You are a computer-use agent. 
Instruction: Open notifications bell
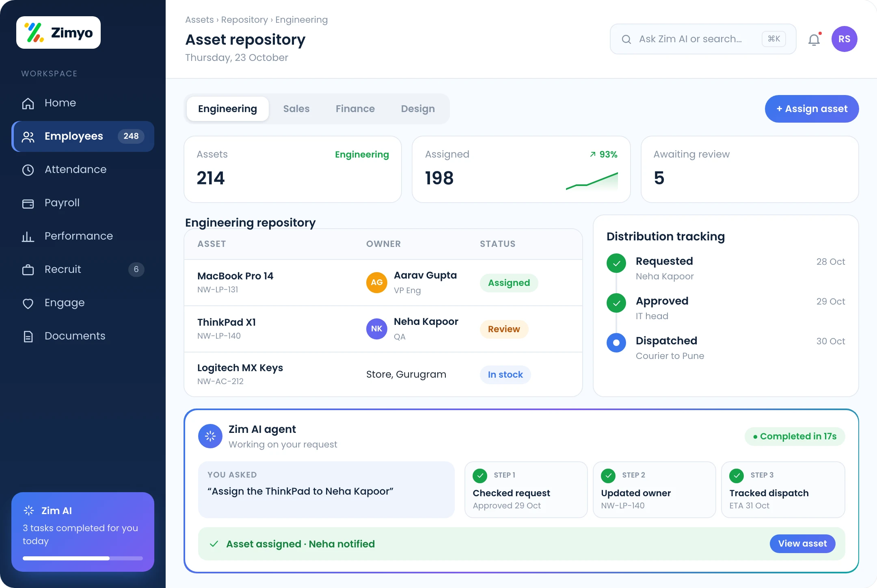pyautogui.click(x=814, y=39)
